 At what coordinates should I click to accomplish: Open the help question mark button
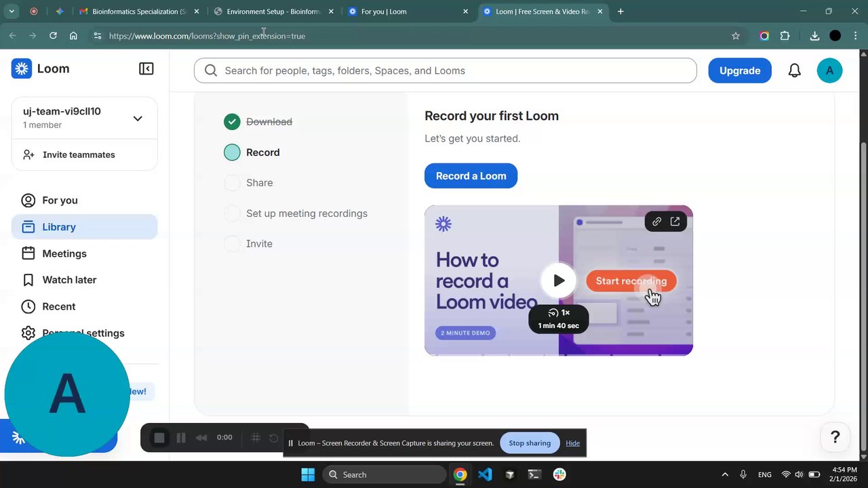(x=835, y=437)
